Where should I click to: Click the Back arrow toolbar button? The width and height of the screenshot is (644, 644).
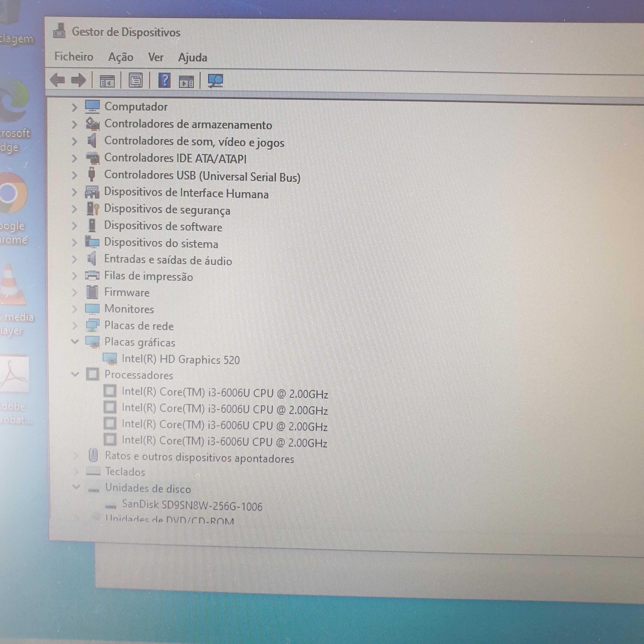[x=58, y=80]
